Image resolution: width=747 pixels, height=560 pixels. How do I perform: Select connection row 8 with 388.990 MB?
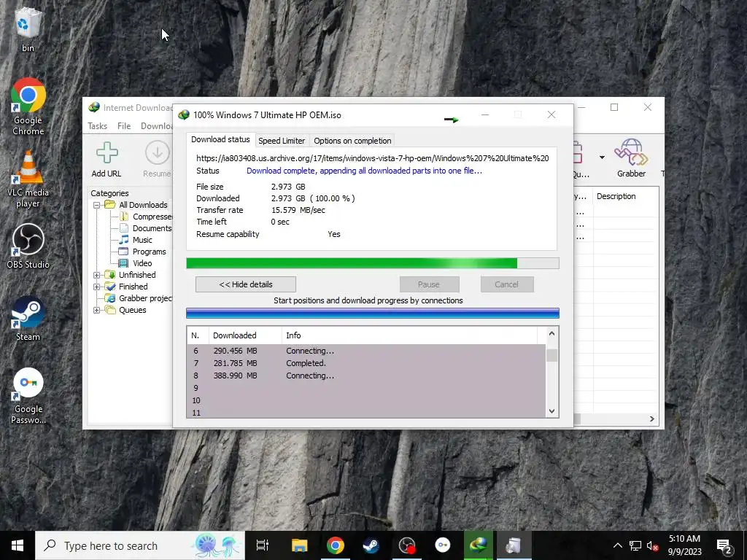tap(366, 376)
